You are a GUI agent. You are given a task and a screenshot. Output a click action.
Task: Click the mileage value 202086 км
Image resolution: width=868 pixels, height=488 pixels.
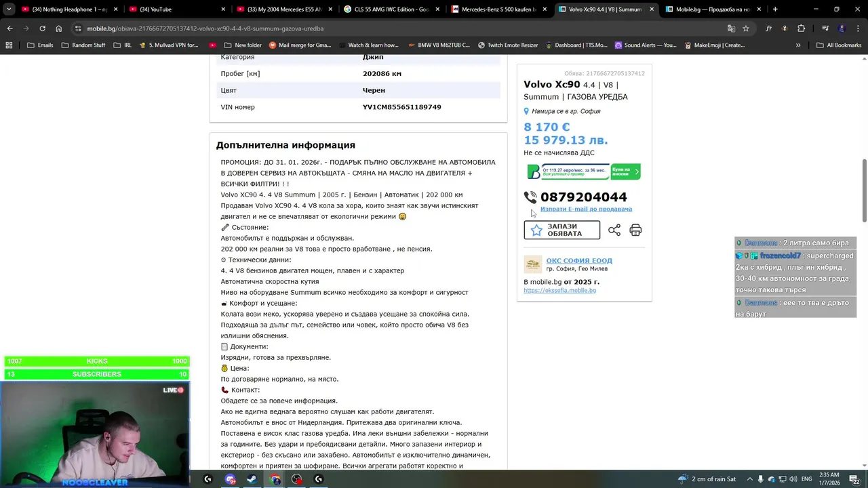click(x=382, y=73)
